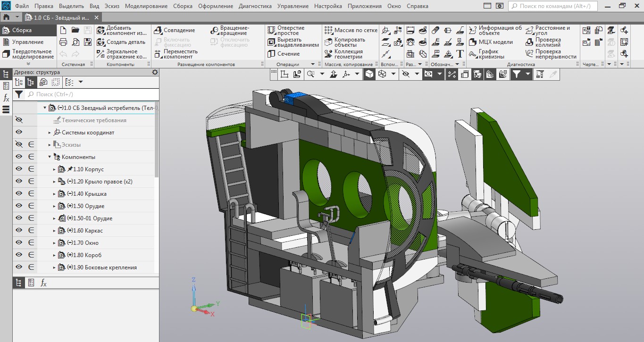The height and width of the screenshot is (342, 644).
Task: Open the Моделирование menu
Action: (x=146, y=6)
